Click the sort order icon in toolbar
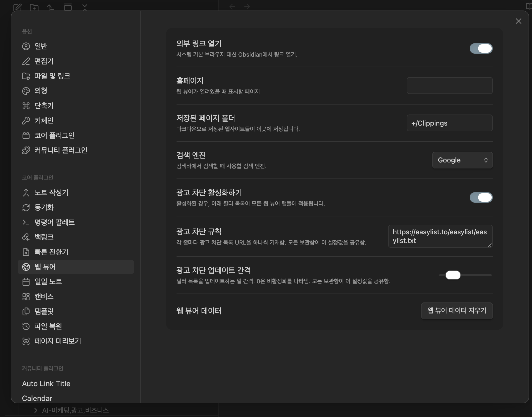The width and height of the screenshot is (532, 417). (x=50, y=7)
